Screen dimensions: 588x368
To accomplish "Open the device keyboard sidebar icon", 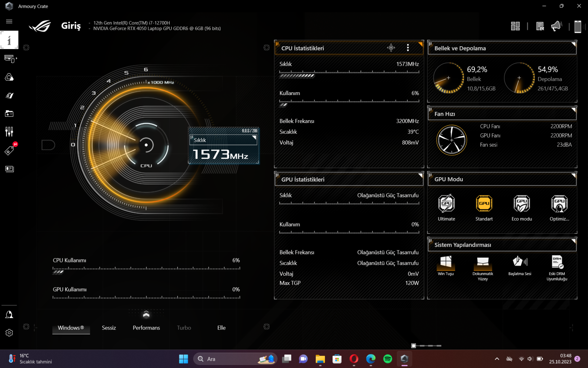I will coord(9,59).
